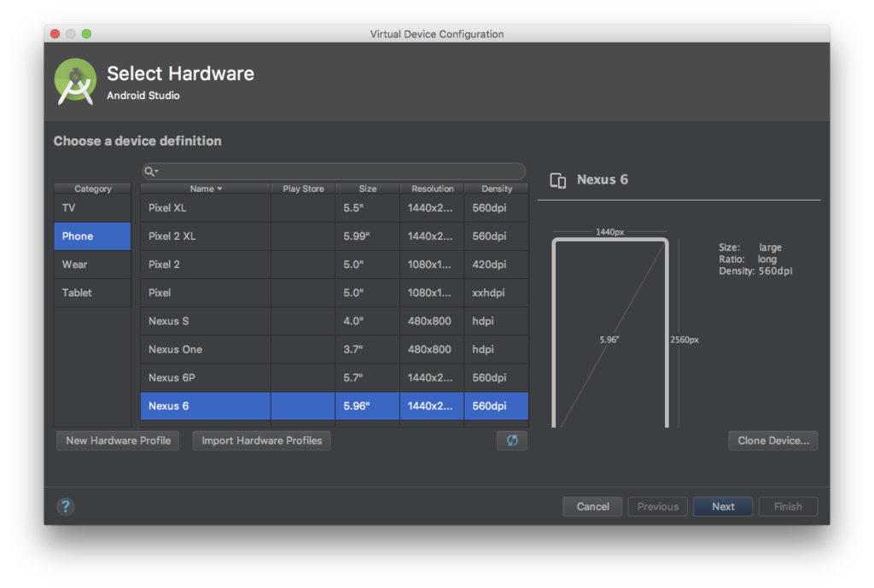Click the 480x800 resolution of Nexus S
Viewport: 874px width, 588px height.
[x=433, y=321]
